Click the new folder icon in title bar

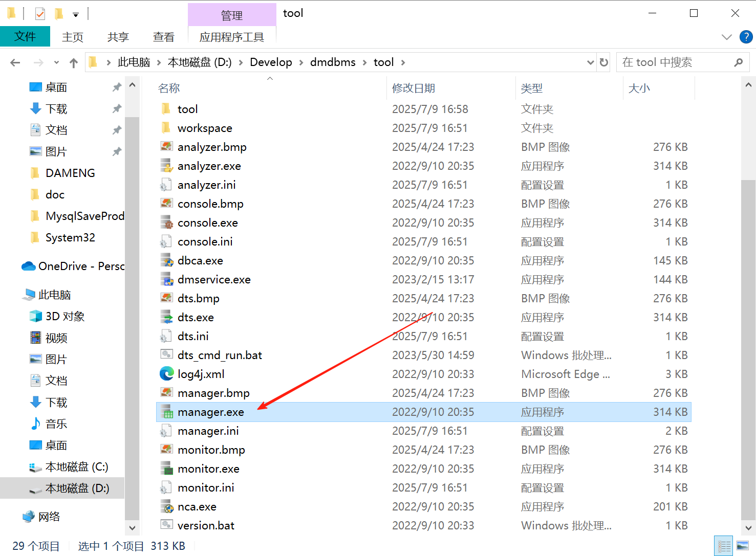click(59, 14)
